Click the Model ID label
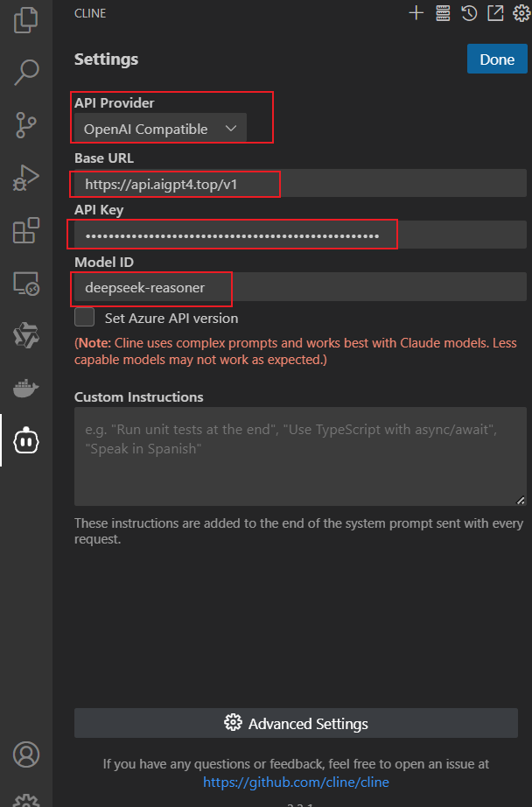532x807 pixels. coord(104,262)
